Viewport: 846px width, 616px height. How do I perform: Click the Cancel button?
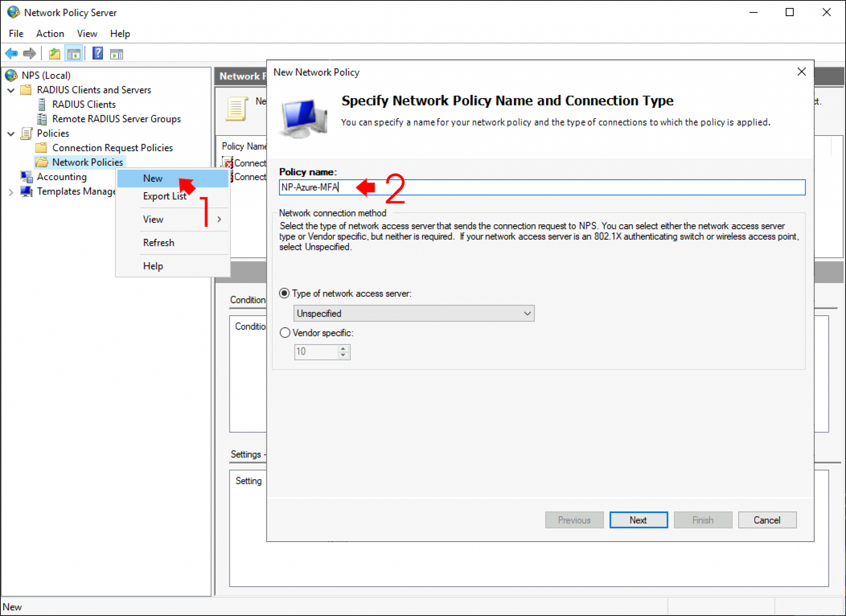767,520
